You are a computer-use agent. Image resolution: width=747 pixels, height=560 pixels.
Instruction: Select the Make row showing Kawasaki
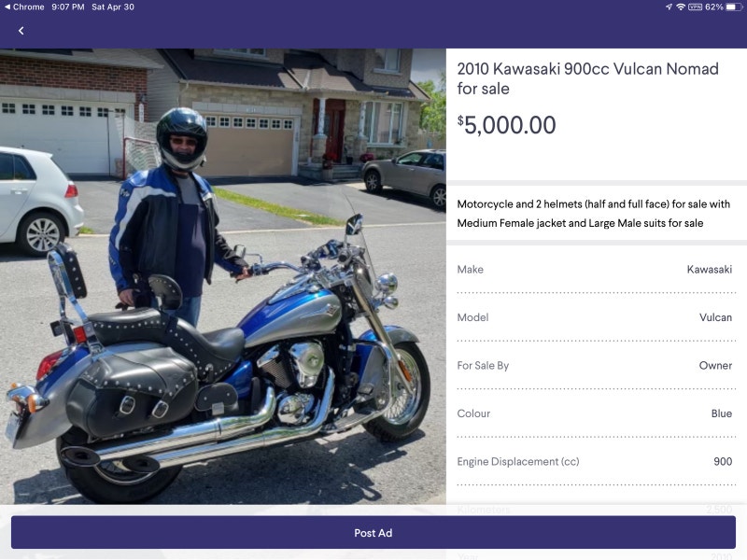[595, 269]
